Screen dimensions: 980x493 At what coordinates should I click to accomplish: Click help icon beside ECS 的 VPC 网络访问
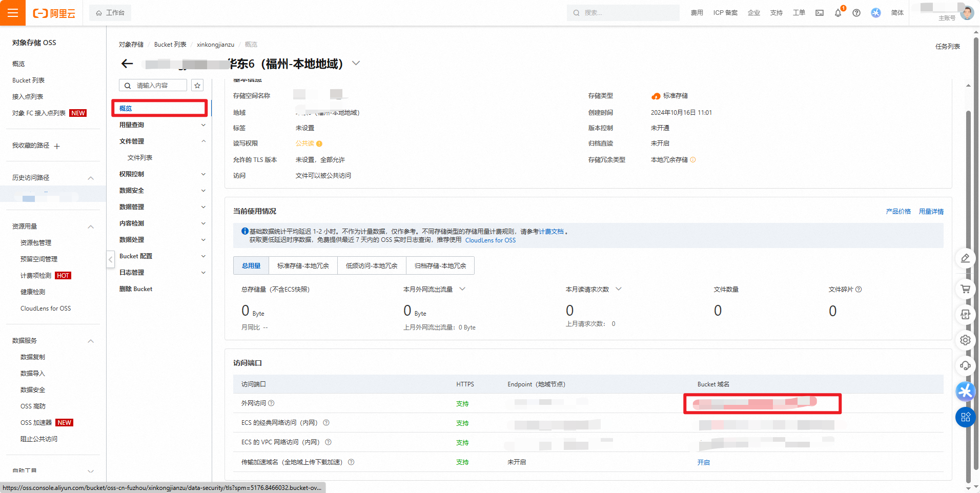tap(328, 442)
